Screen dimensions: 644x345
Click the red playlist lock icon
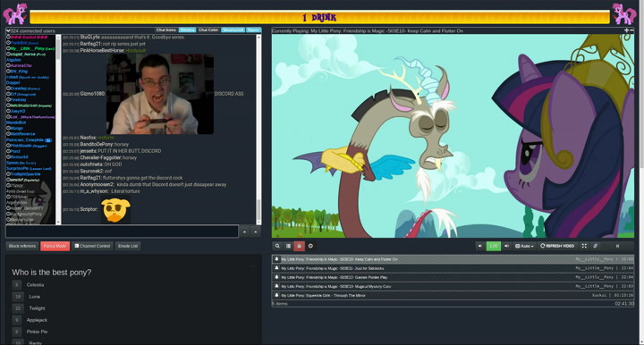(x=299, y=246)
